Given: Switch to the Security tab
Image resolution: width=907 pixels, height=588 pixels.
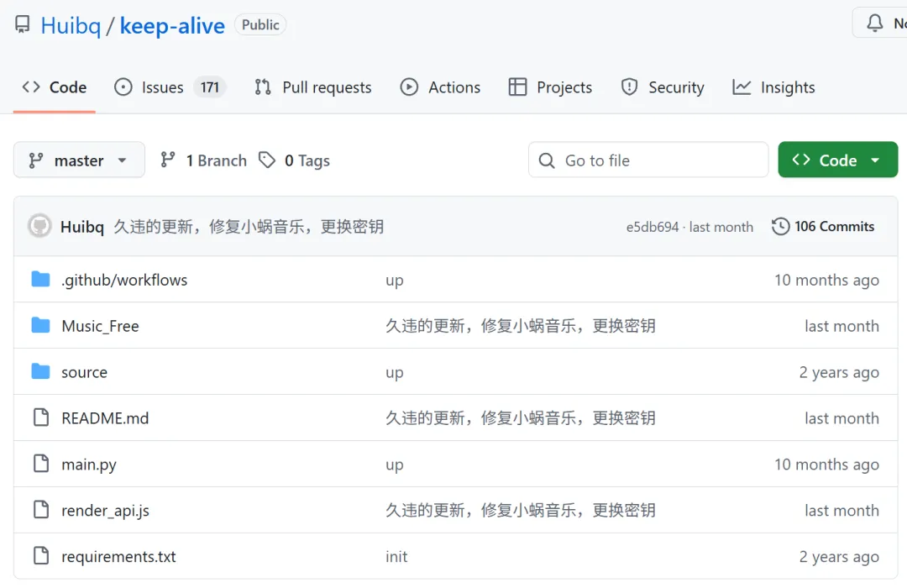Looking at the screenshot, I should click(x=663, y=87).
